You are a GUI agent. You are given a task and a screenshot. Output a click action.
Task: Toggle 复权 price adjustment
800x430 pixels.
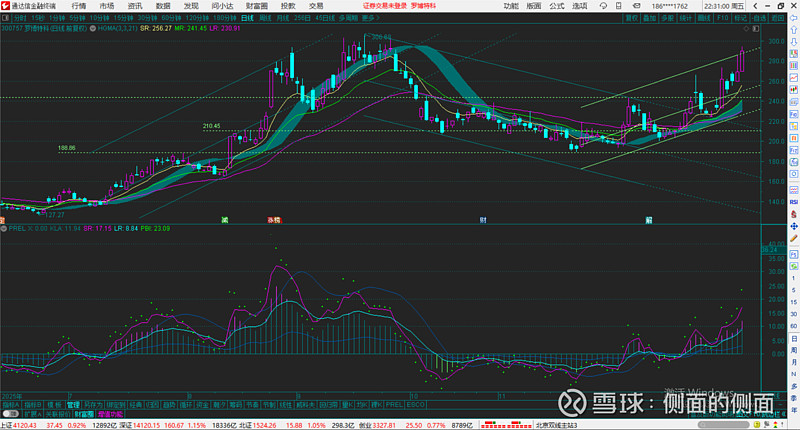click(631, 18)
